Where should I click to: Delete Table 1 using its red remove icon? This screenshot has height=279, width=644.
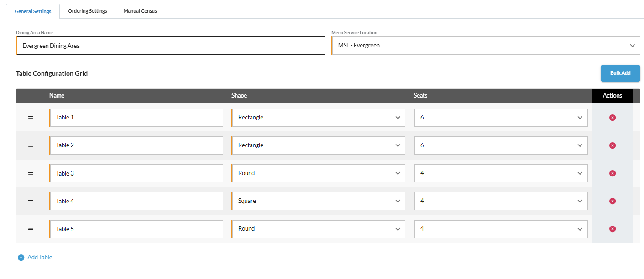613,118
